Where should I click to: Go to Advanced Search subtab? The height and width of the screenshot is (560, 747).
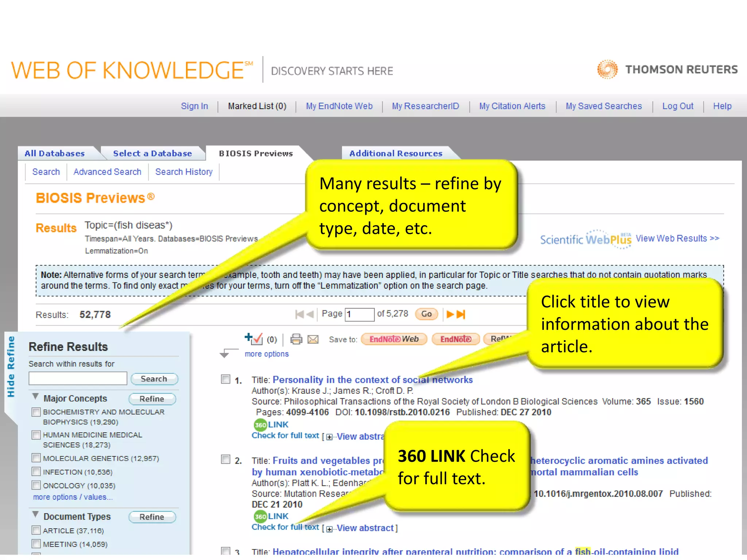point(107,172)
